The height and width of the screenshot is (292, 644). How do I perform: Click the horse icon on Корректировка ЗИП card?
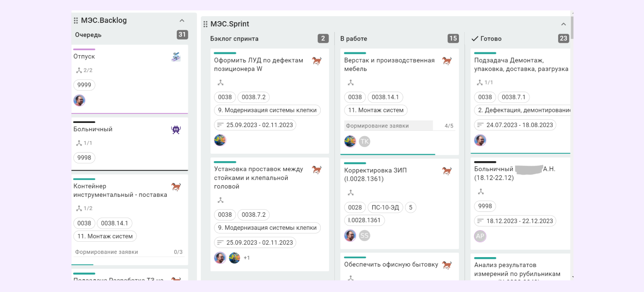coord(446,171)
